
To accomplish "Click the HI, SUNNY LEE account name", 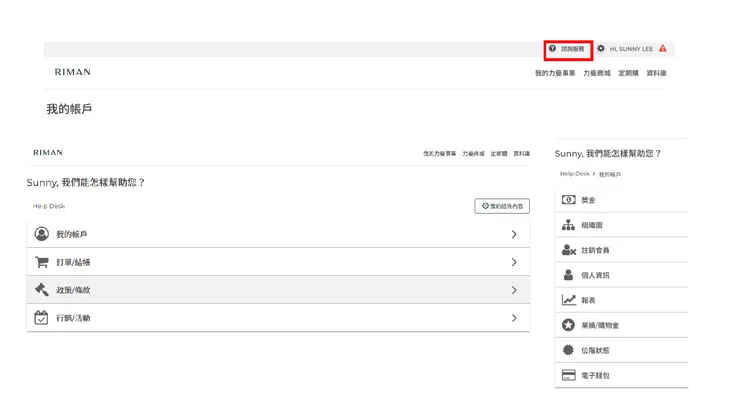I will [x=631, y=49].
